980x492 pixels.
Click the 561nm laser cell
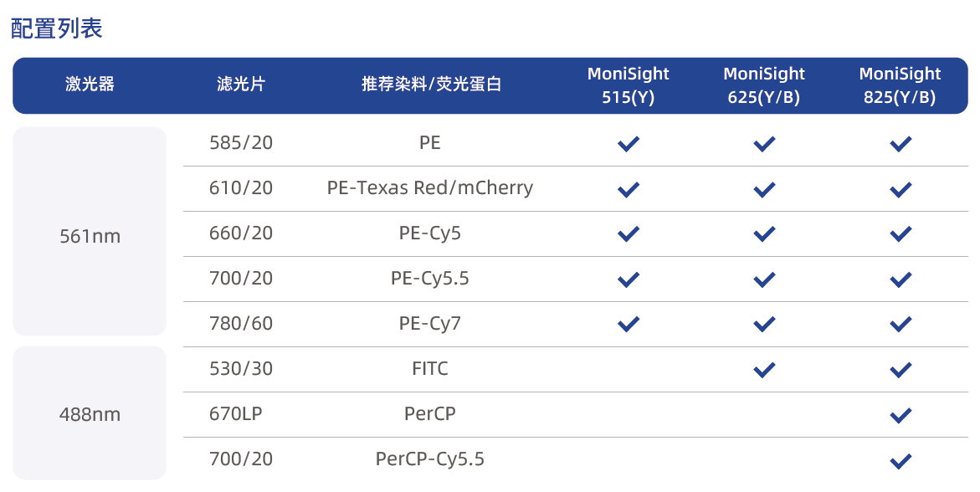90,237
